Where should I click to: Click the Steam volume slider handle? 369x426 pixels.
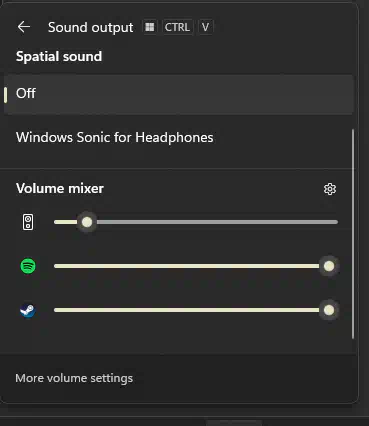click(329, 310)
